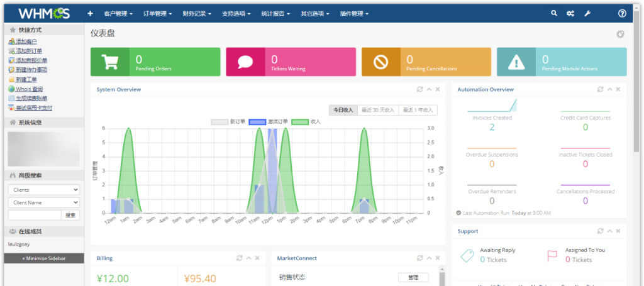This screenshot has height=286, width=644.
Task: Toggle the 激活订单 legend series
Action: [x=269, y=122]
